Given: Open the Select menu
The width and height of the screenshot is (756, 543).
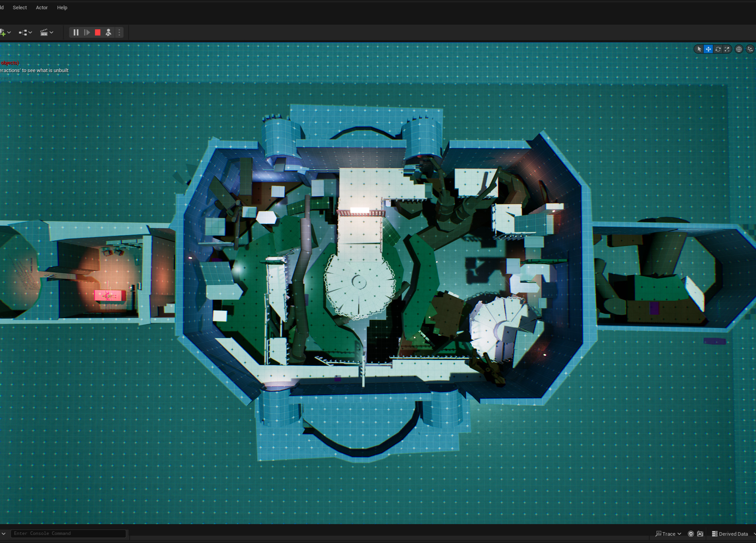Looking at the screenshot, I should point(20,7).
